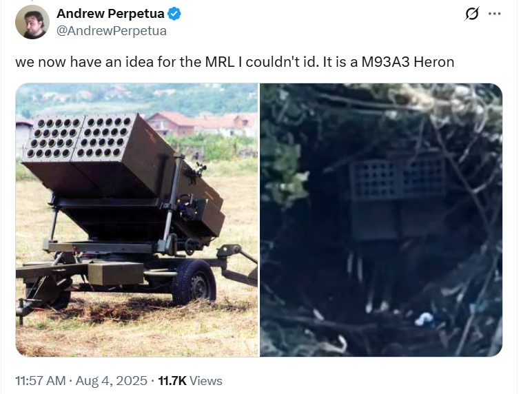Click the trailer wheel in the left photo

(194, 282)
